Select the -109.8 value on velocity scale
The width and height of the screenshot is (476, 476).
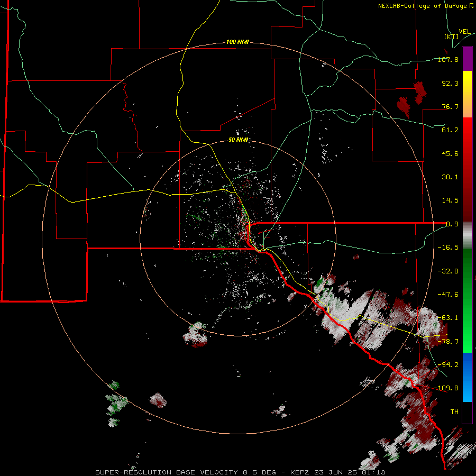[x=446, y=388]
